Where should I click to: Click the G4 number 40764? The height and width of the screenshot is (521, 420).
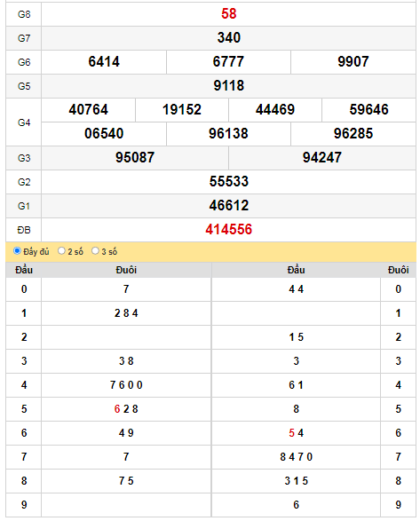[89, 110]
